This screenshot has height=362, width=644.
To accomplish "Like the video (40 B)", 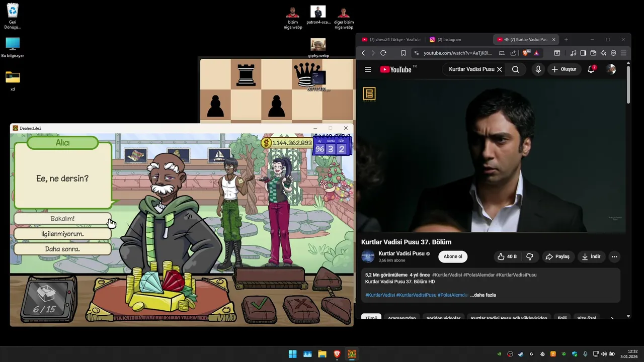I will point(507,256).
